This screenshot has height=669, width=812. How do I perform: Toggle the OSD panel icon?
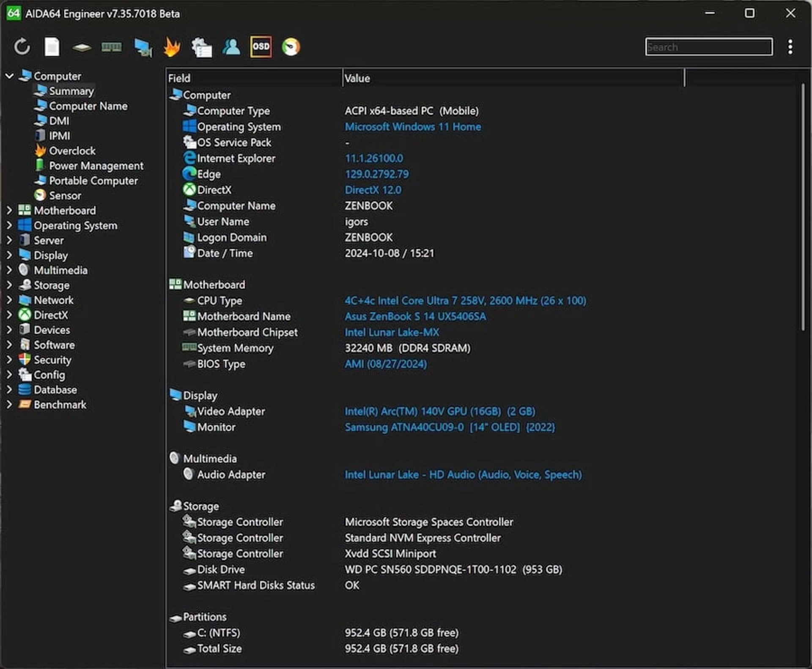[x=261, y=46]
